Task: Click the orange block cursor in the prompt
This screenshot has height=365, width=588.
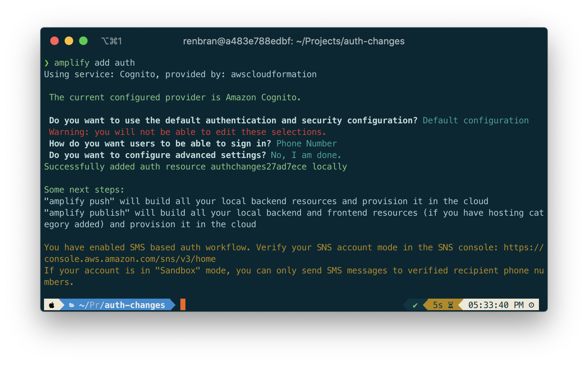Action: pyautogui.click(x=183, y=304)
